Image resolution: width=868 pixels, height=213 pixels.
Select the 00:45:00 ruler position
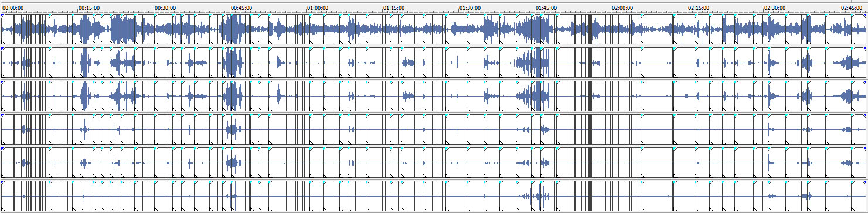click(x=242, y=8)
